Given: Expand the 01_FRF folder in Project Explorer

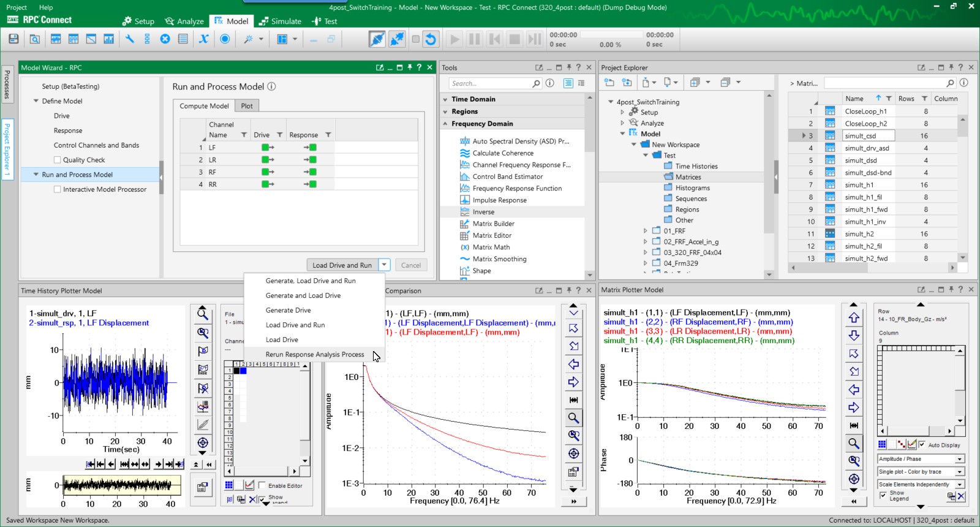Looking at the screenshot, I should click(x=645, y=231).
